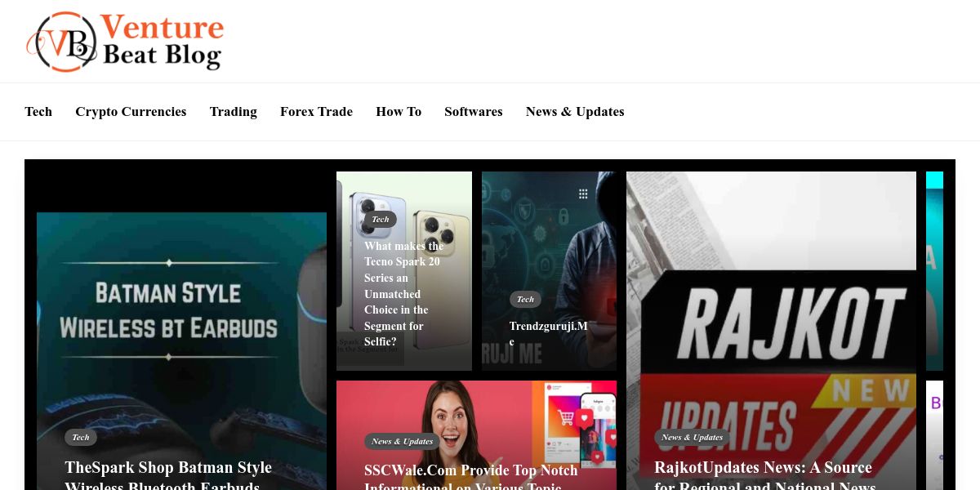Click News & Updates tag on RajkotUpdates card
Viewport: 980px width, 490px height.
(x=693, y=438)
